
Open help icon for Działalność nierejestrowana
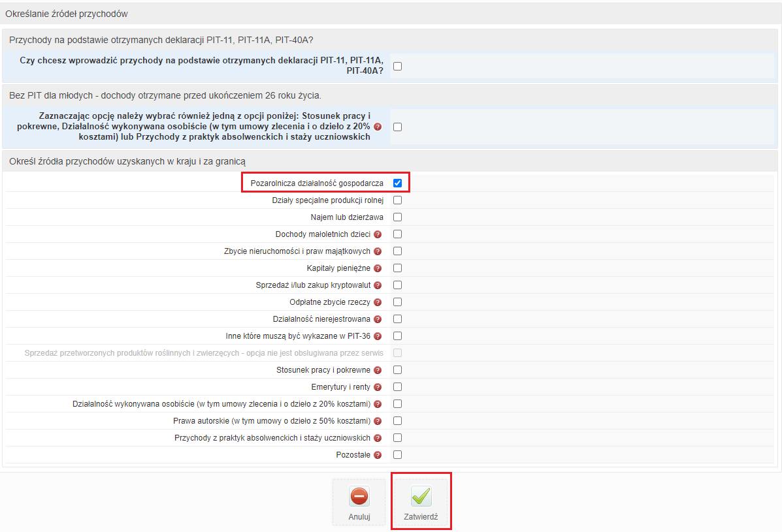click(x=378, y=319)
